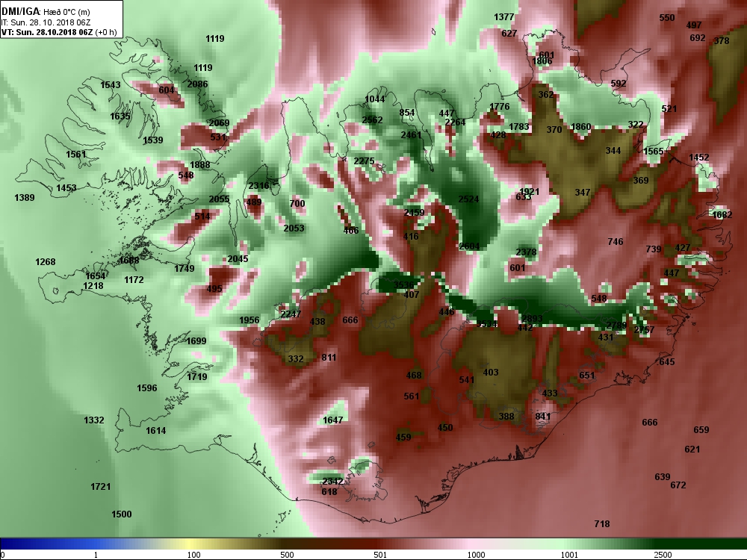This screenshot has height=560, width=747.
Task: Pick the 332 value on the map
Action: [x=296, y=358]
